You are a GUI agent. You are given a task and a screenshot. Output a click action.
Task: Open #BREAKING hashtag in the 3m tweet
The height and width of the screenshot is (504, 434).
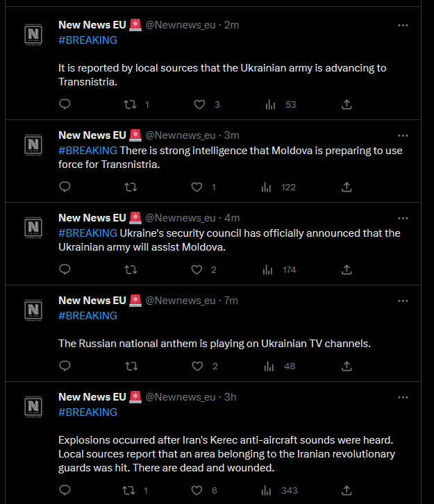coord(87,151)
